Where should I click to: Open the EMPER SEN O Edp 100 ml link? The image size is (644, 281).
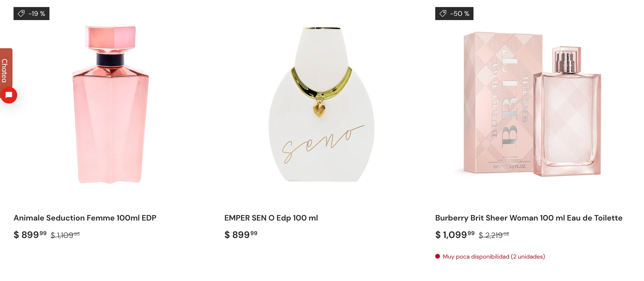tap(271, 218)
